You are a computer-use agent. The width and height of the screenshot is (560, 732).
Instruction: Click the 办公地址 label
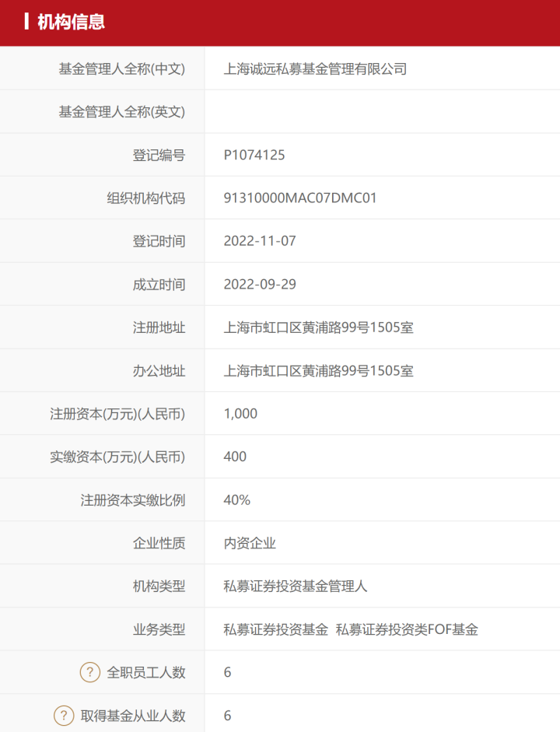[x=159, y=371]
